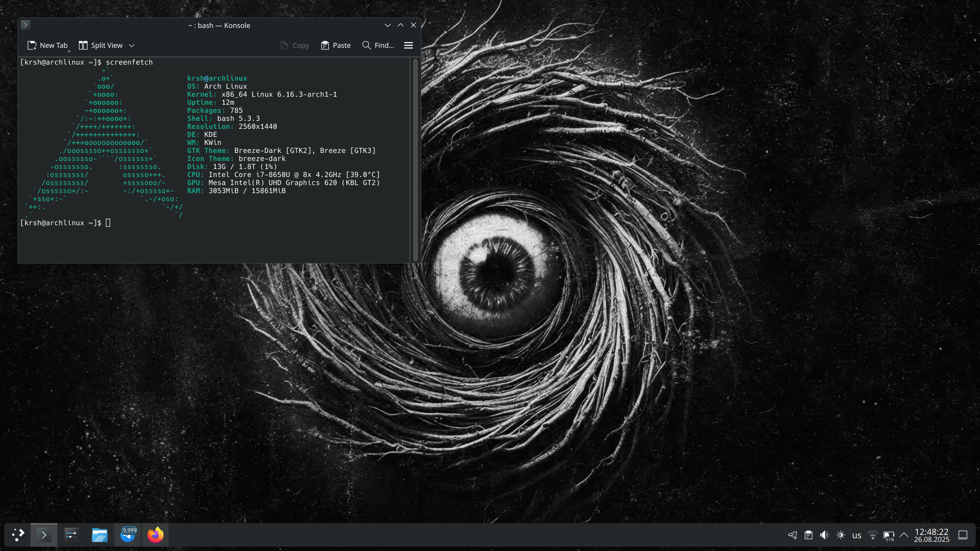980x551 pixels.
Task: Open the New Tab profile dropdown arrow
Action: click(69, 51)
